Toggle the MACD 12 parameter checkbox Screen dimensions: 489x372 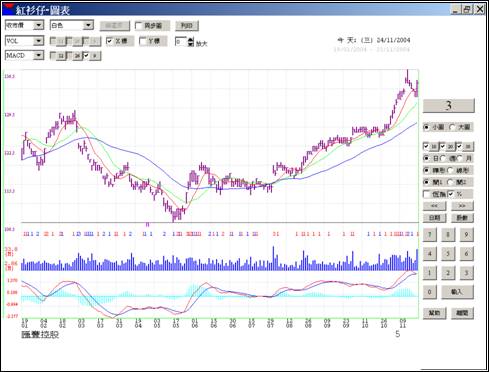tap(58, 56)
